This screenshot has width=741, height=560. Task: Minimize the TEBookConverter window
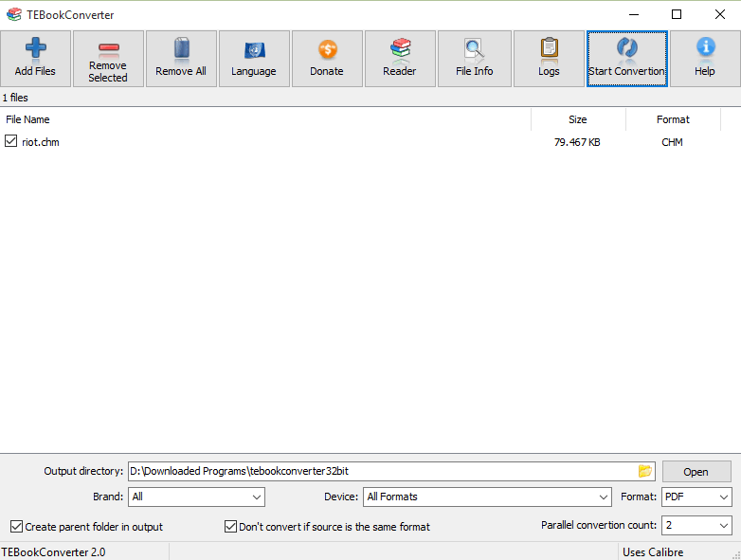[634, 14]
